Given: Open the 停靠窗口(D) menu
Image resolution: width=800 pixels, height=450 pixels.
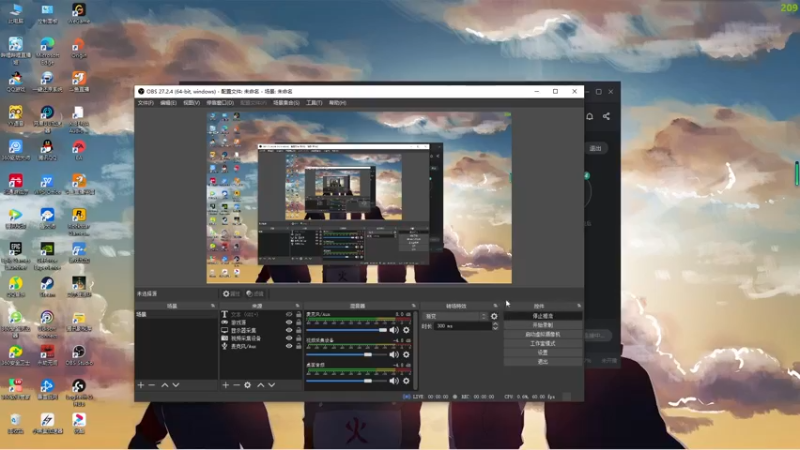Looking at the screenshot, I should (220, 103).
